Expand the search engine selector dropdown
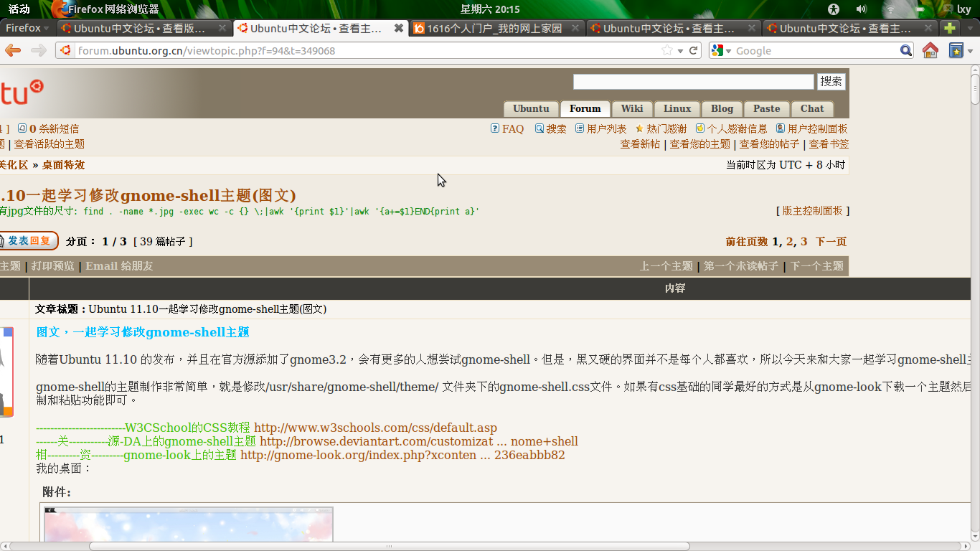Image resolution: width=980 pixels, height=551 pixels. 721,50
